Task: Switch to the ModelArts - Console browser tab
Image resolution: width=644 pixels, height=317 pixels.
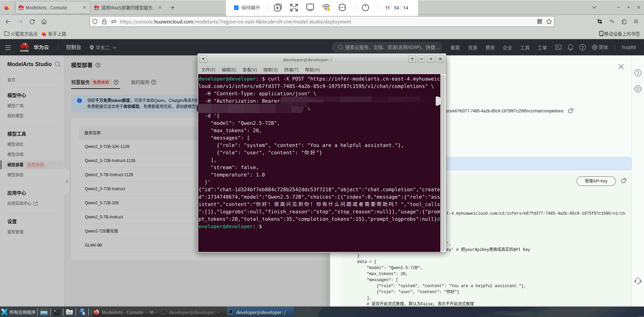Action: [53, 7]
